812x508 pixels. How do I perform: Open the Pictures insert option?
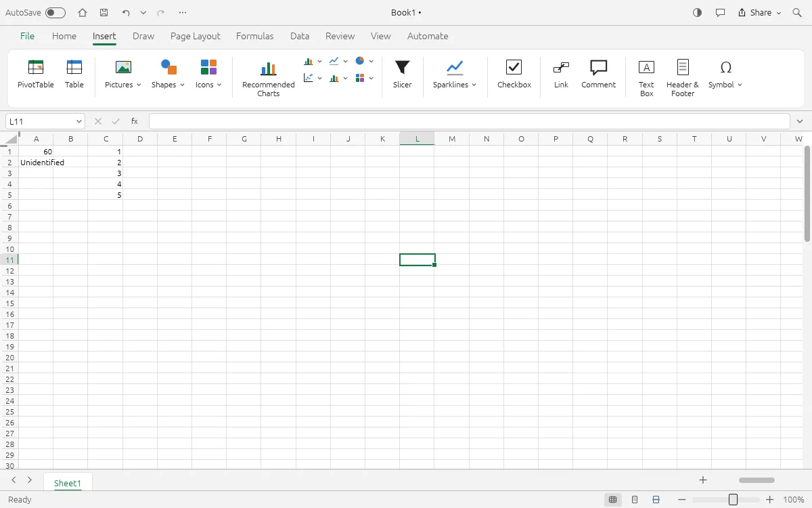(x=122, y=74)
